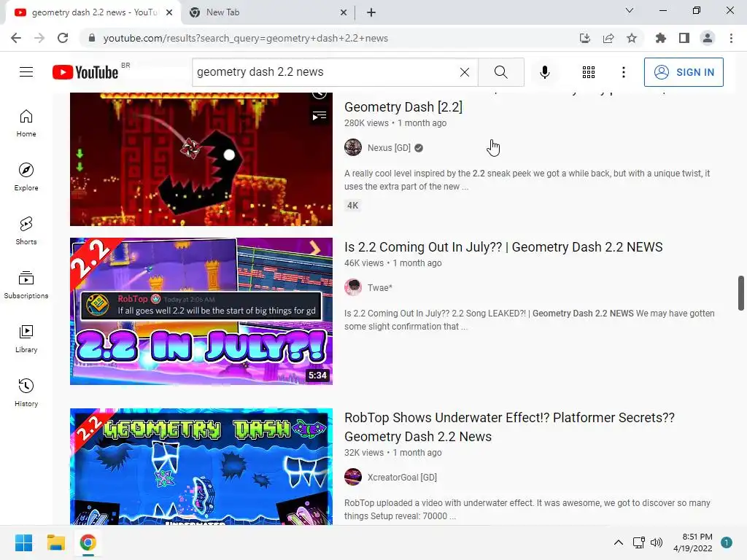Close the New Tab tab
The height and width of the screenshot is (560, 747).
(344, 12)
